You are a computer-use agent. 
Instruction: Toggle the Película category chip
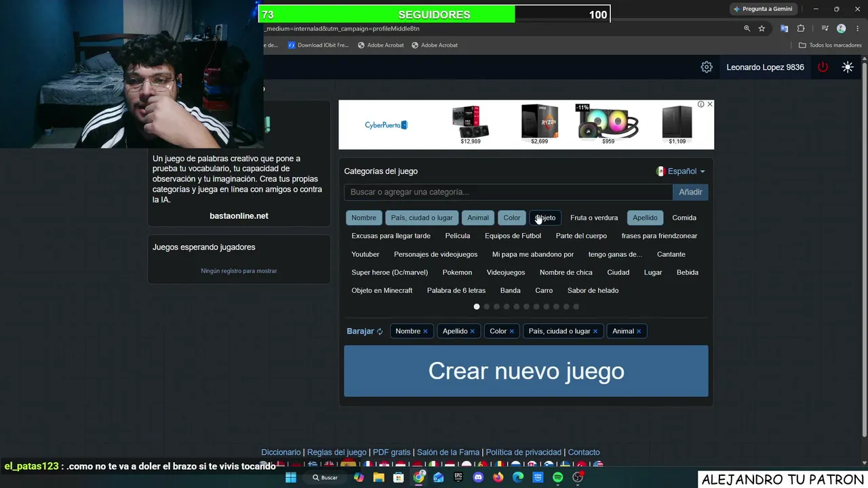[458, 236]
